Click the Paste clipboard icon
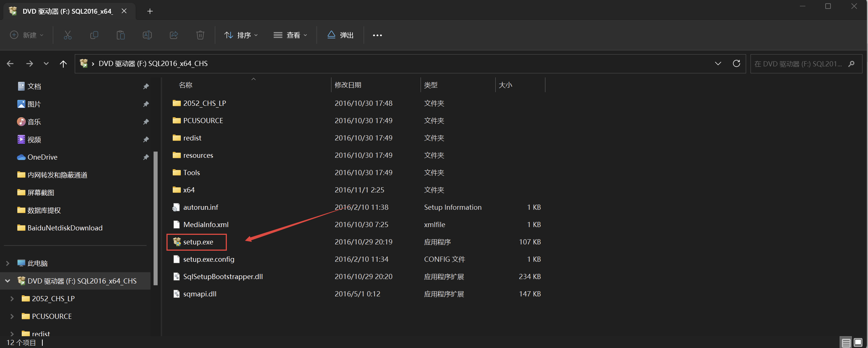 pos(121,35)
